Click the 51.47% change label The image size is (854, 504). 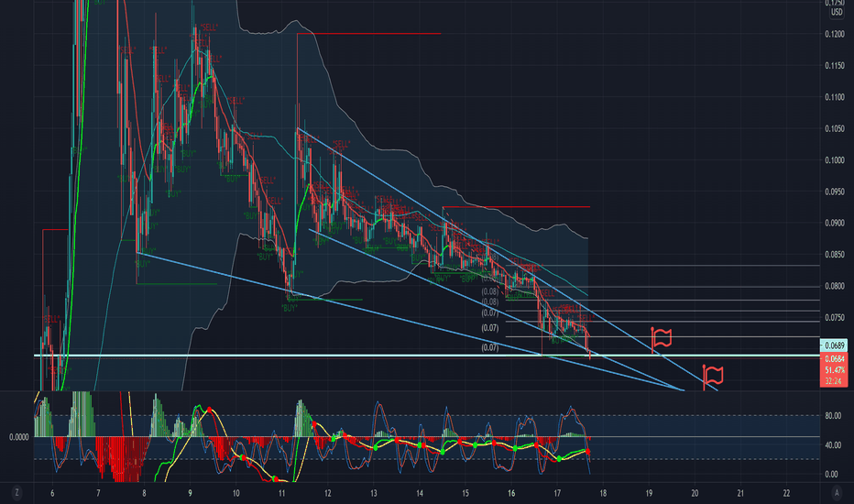tap(834, 370)
